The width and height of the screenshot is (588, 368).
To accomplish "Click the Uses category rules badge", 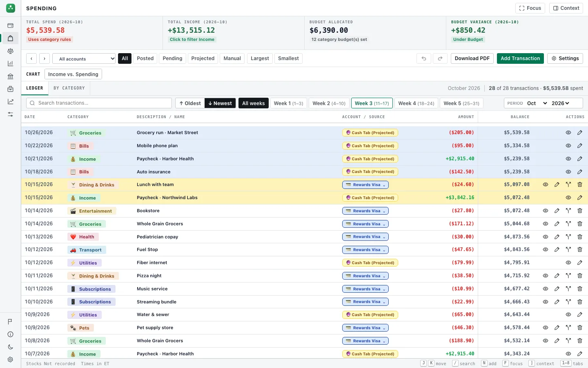I will (49, 40).
